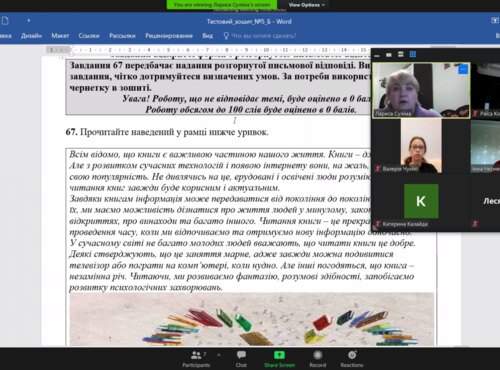Open the Zoom Participants panel

pos(196,359)
